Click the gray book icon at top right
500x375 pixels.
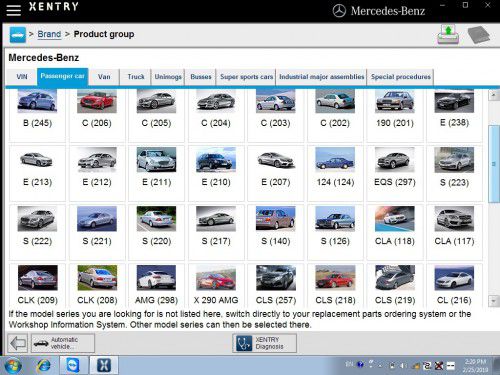click(x=479, y=34)
